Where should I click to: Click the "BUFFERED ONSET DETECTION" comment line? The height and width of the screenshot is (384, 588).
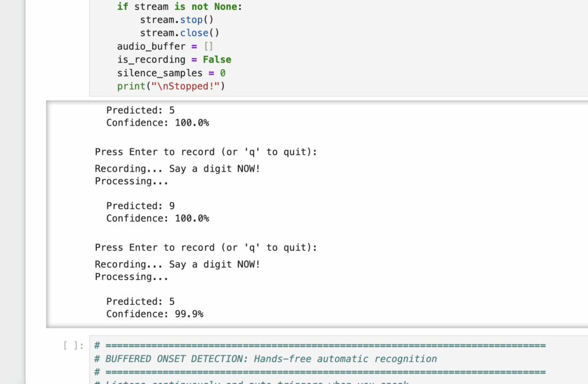[265, 359]
